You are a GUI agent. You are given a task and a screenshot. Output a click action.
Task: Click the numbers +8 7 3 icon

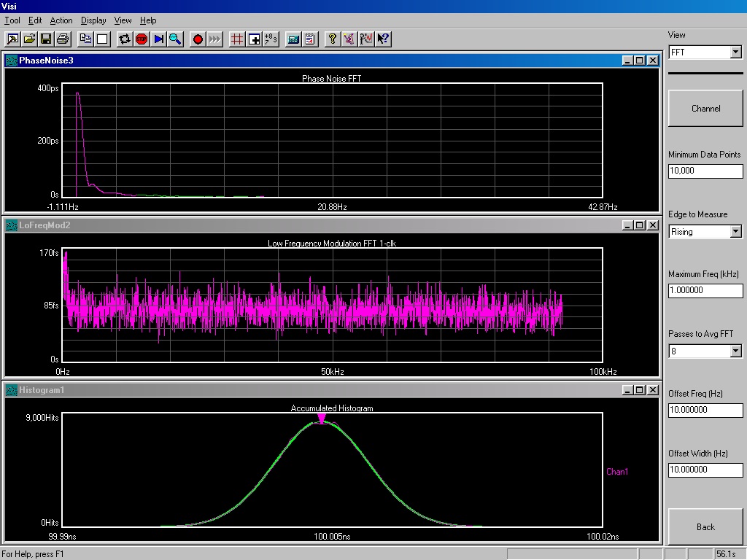coord(271,39)
